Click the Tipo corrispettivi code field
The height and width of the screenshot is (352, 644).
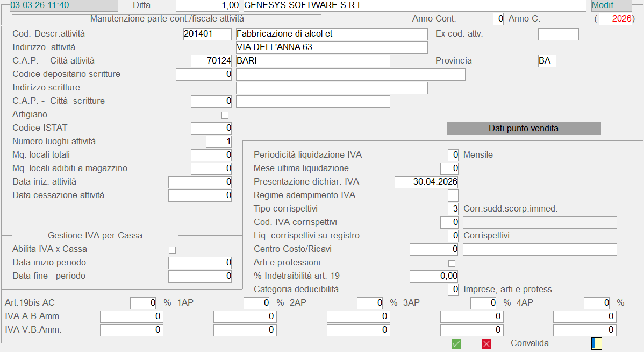tap(453, 209)
